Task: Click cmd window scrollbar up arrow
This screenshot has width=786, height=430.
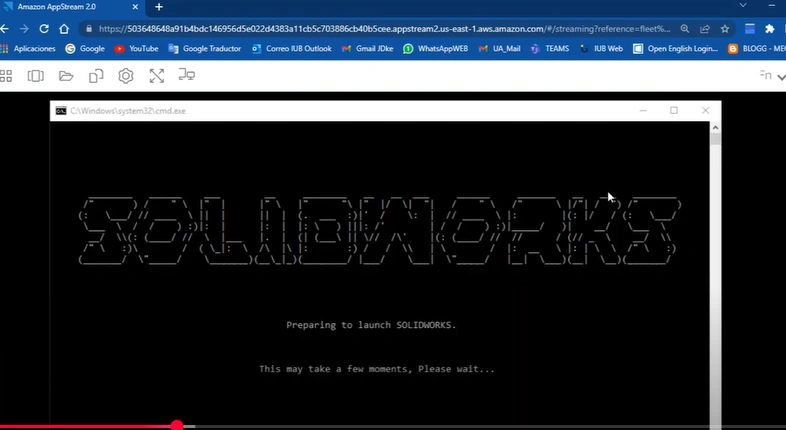Action: point(715,127)
